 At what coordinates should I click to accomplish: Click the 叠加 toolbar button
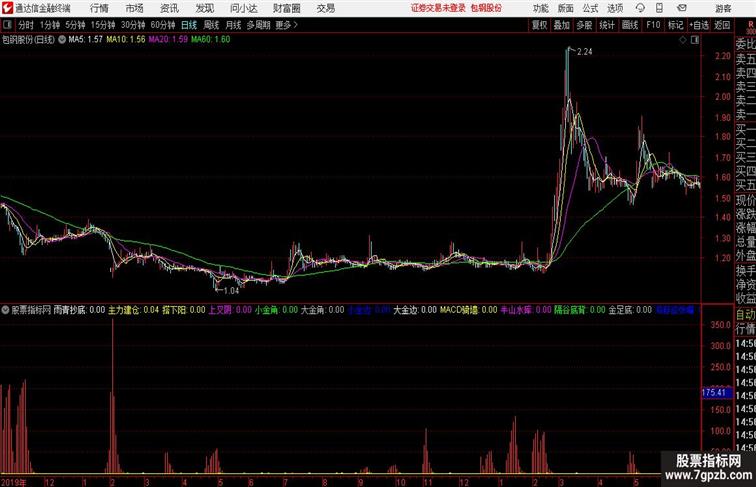click(x=562, y=25)
